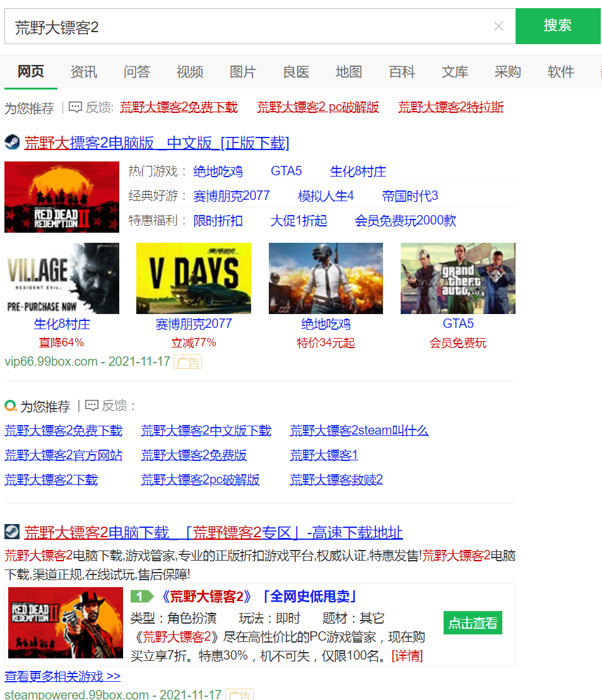Click Steam icon beside 荒野大摽客2电脑版 result
602x700 pixels.
pyautogui.click(x=12, y=143)
